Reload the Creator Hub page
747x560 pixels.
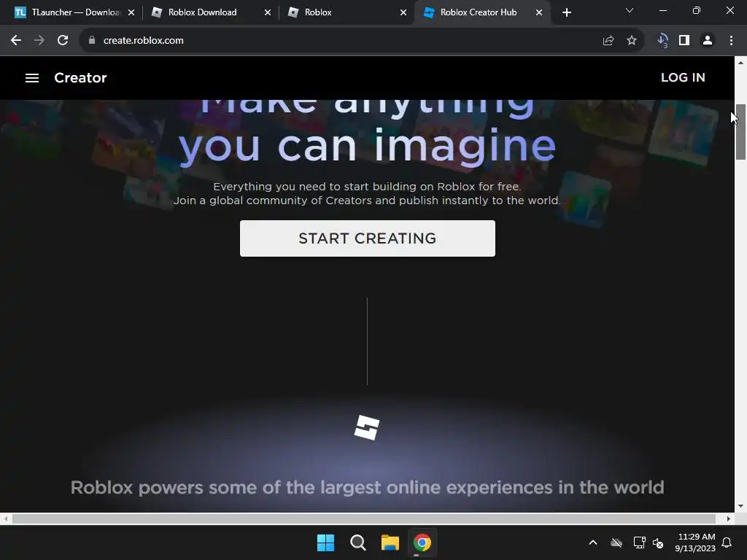[x=63, y=41]
